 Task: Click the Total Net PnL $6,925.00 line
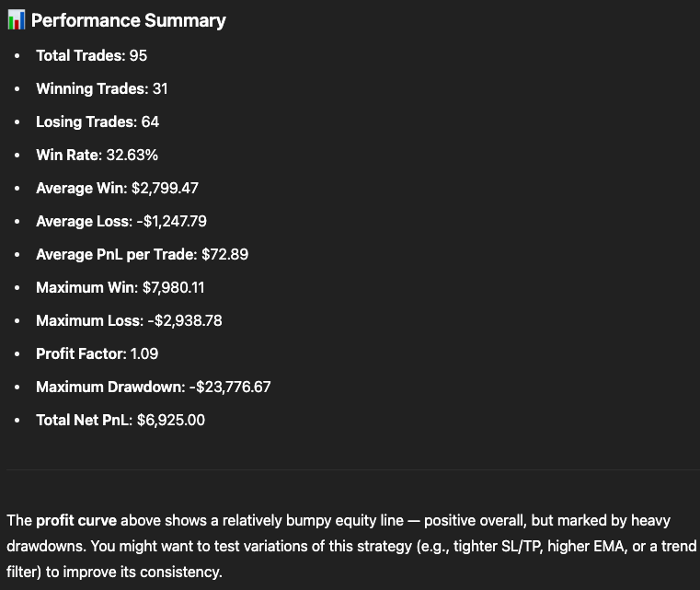pyautogui.click(x=120, y=420)
